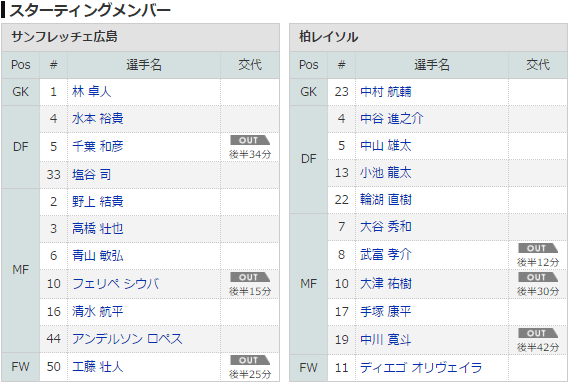Image resolution: width=573 pixels, height=387 pixels.
Task: Open player link 水本 裕貴
Action: coord(98,118)
